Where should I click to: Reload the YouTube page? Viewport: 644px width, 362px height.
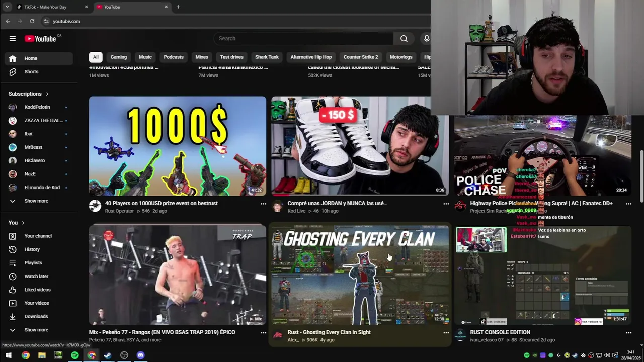click(x=32, y=21)
